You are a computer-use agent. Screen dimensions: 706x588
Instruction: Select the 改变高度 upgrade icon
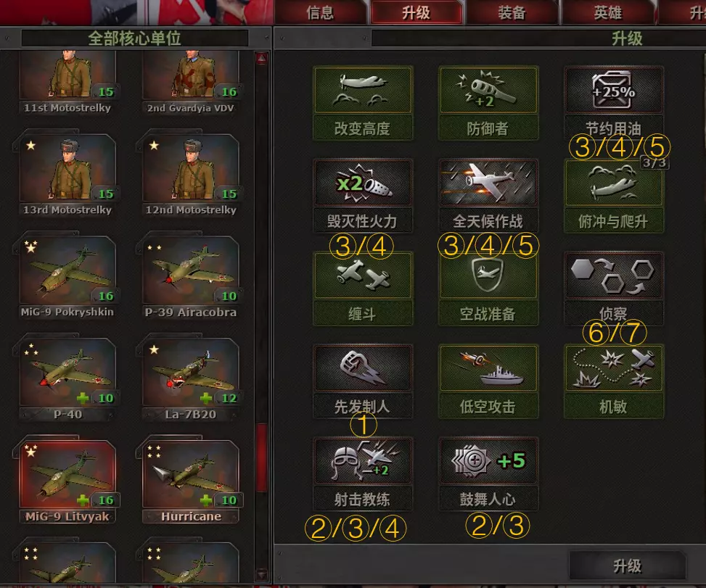tap(363, 90)
